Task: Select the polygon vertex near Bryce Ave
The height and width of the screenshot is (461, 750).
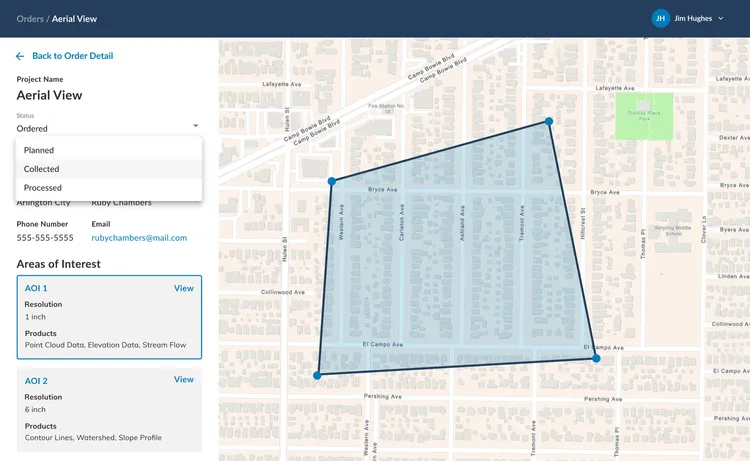Action: 331,181
